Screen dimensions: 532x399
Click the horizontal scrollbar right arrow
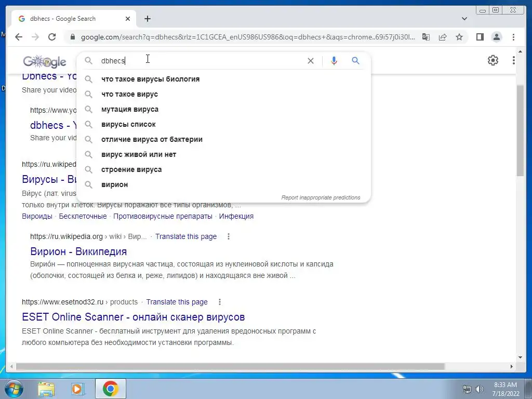[512, 366]
